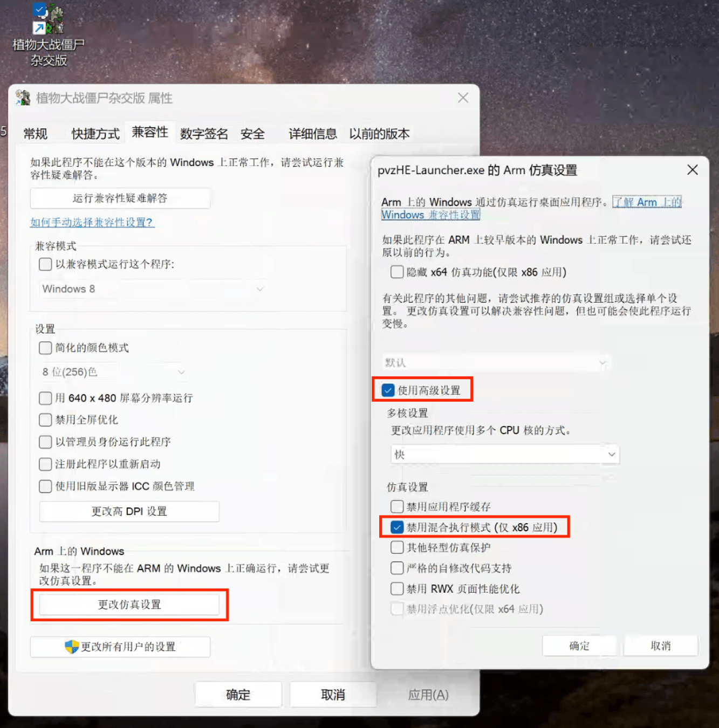Click the 仿真设置 section label
Screen dimensions: 719x728
[x=407, y=487]
